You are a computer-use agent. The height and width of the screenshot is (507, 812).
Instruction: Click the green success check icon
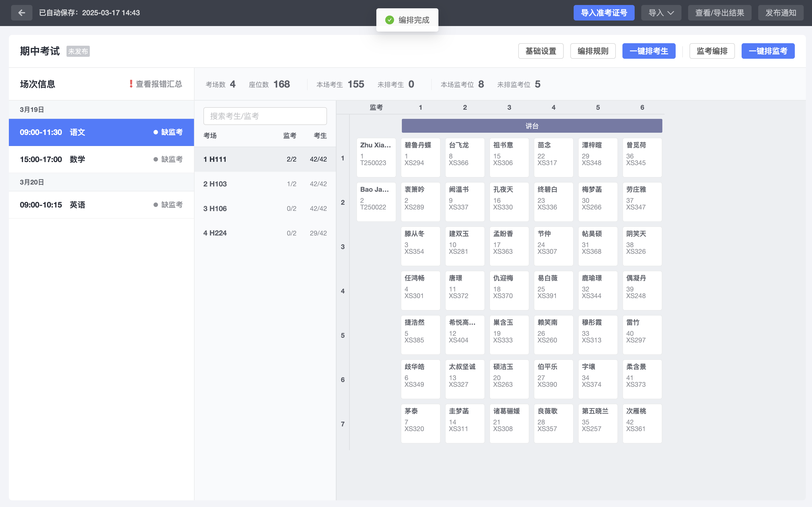(x=389, y=20)
